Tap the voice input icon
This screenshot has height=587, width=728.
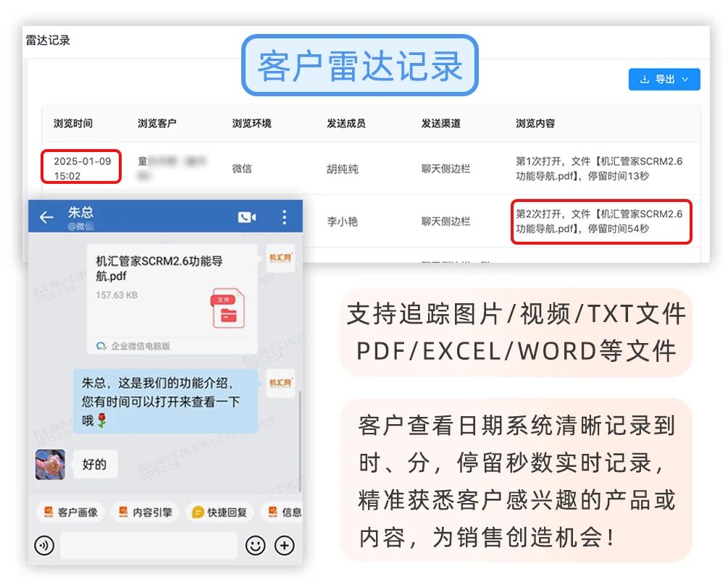[x=44, y=545]
